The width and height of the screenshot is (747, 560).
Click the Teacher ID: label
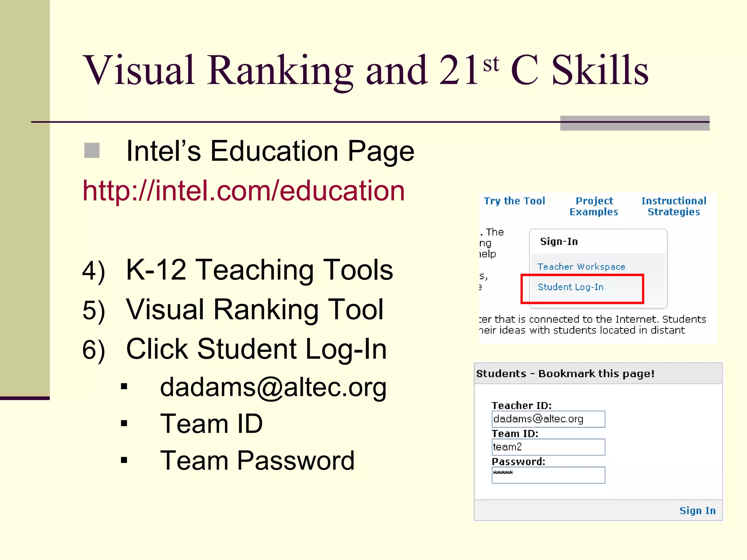[522, 405]
